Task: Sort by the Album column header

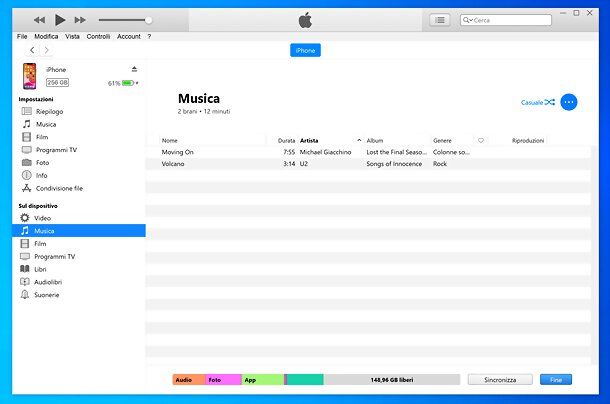Action: (375, 141)
